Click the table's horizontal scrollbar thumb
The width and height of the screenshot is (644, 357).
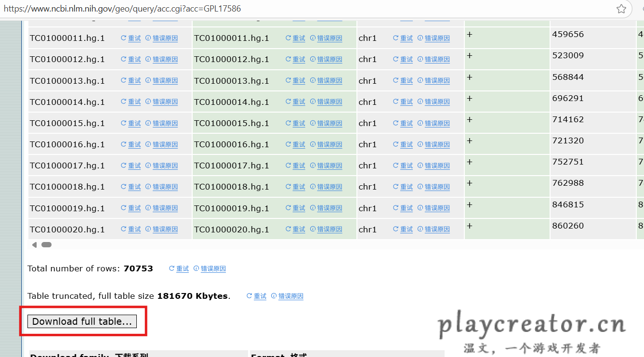pyautogui.click(x=46, y=245)
